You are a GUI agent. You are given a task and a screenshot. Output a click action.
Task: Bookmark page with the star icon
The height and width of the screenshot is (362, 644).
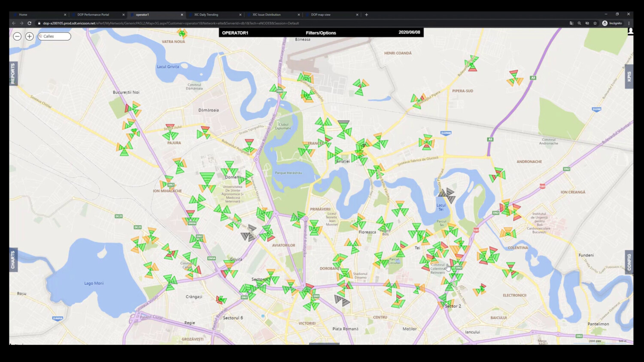click(x=595, y=23)
